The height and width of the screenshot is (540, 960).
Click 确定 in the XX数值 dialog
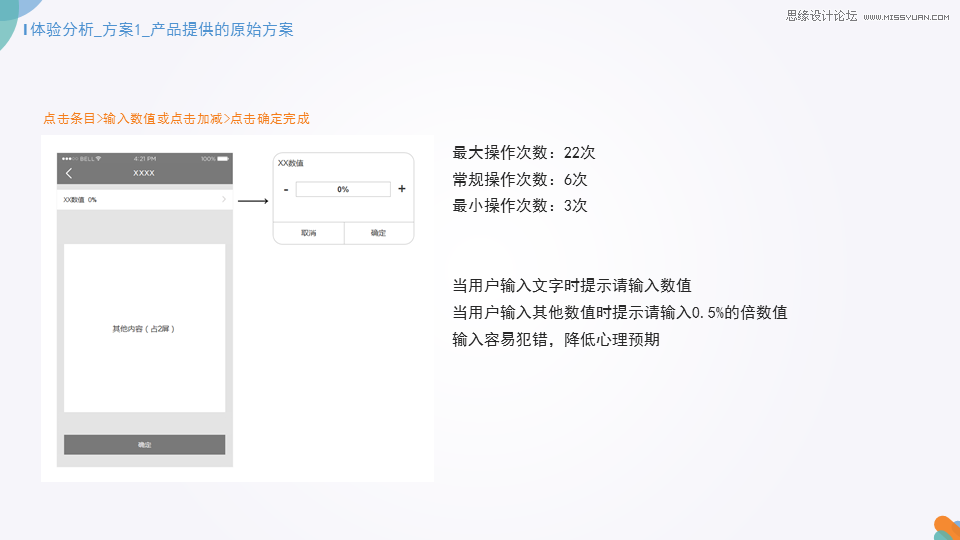pyautogui.click(x=378, y=233)
